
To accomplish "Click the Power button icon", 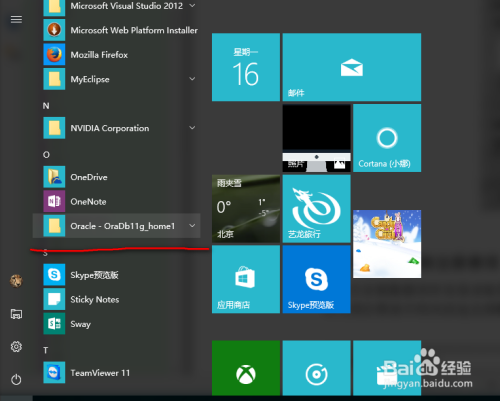I will point(16,379).
